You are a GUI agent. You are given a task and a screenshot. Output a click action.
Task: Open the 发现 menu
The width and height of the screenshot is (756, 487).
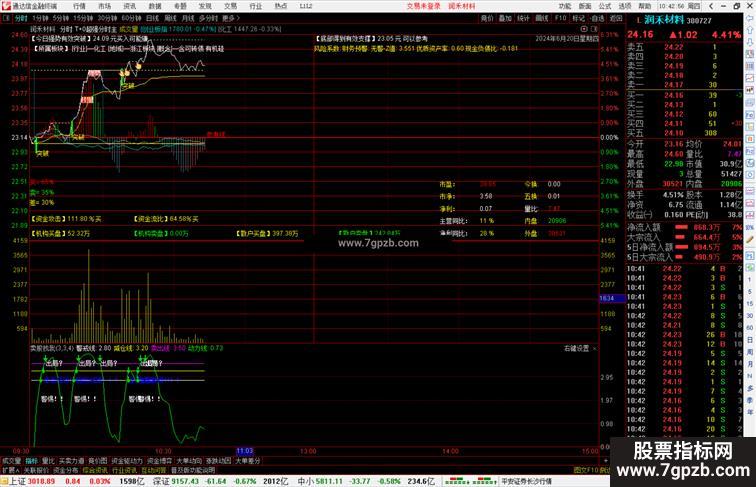[x=205, y=6]
